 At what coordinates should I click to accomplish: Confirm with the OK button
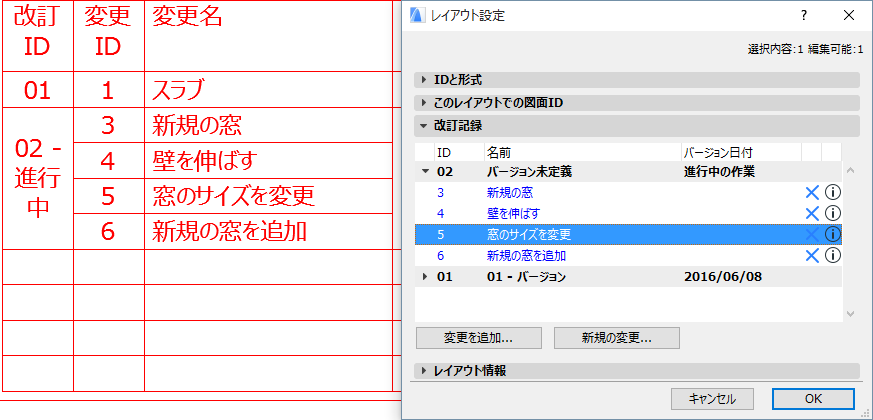[x=813, y=399]
